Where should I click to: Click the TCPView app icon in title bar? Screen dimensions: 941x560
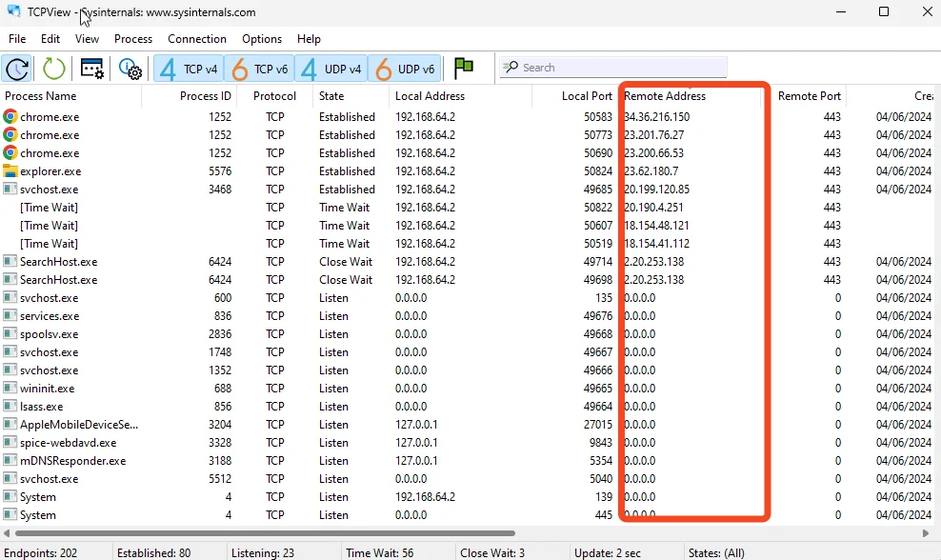pos(13,12)
